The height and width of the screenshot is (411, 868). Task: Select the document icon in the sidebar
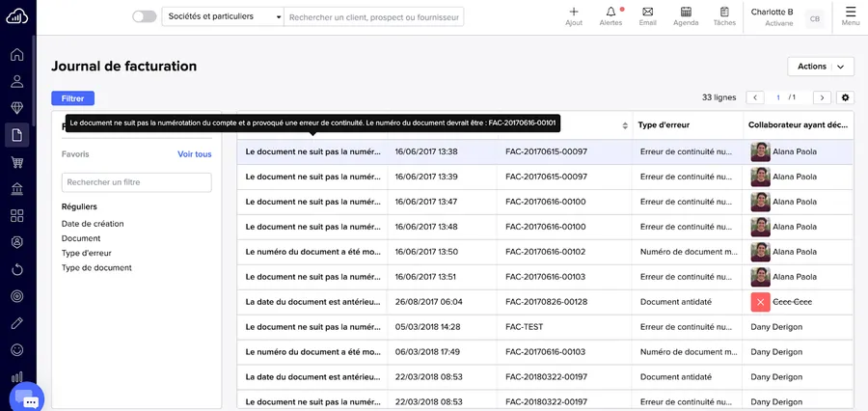17,135
